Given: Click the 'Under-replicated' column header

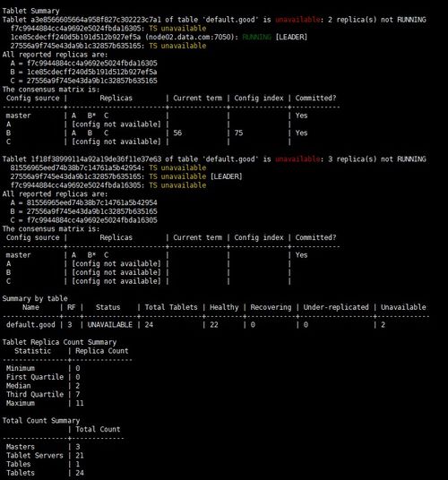Looking at the screenshot, I should 336,307.
